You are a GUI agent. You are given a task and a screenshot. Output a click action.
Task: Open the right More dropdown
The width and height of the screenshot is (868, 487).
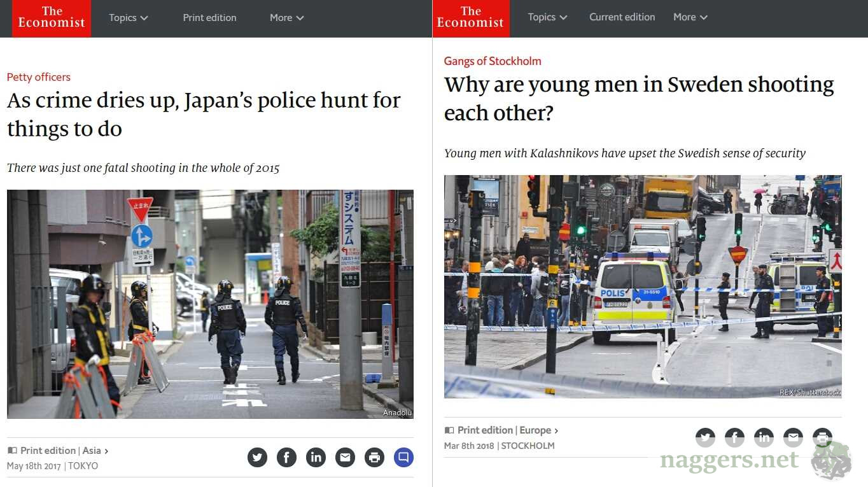pos(690,17)
